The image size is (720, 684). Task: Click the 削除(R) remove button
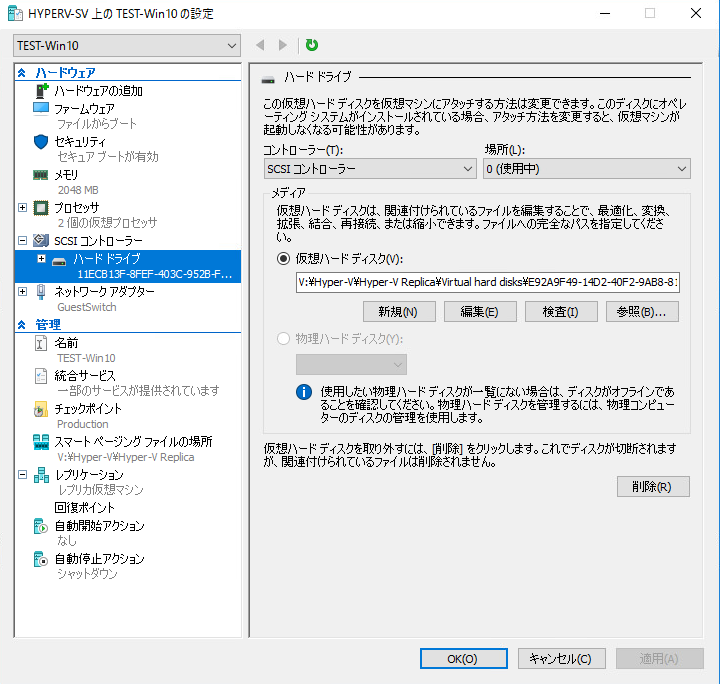click(x=653, y=487)
